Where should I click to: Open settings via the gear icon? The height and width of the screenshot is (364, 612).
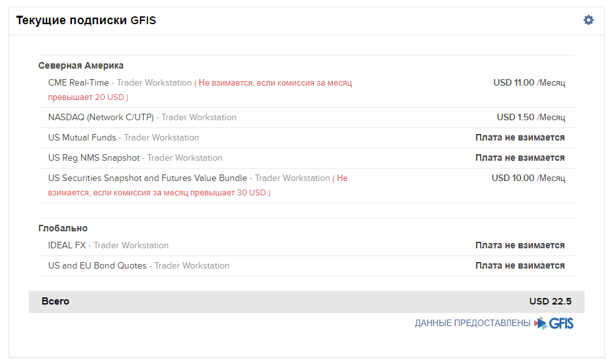[588, 20]
